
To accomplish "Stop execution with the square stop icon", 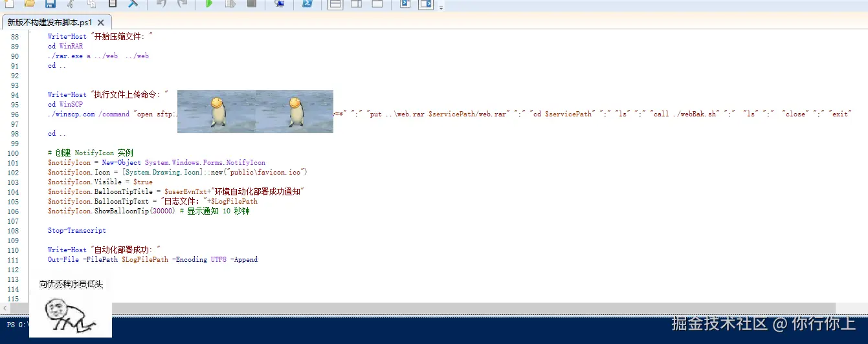I will 251,4.
